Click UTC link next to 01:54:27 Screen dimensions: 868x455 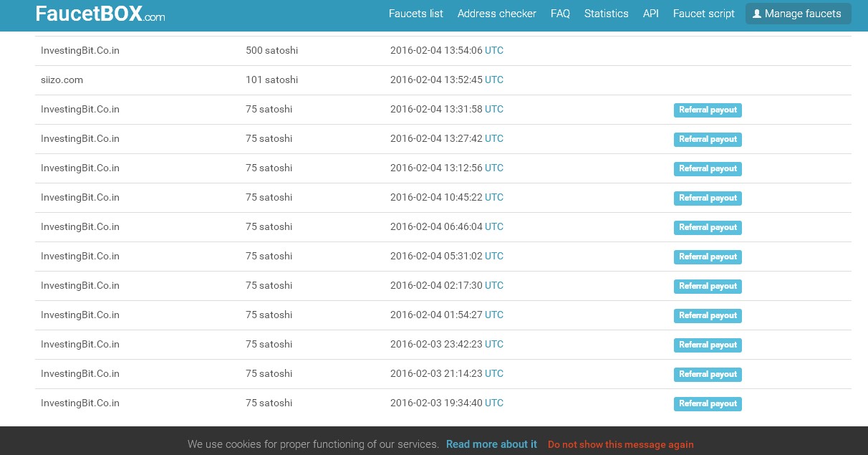click(x=494, y=315)
